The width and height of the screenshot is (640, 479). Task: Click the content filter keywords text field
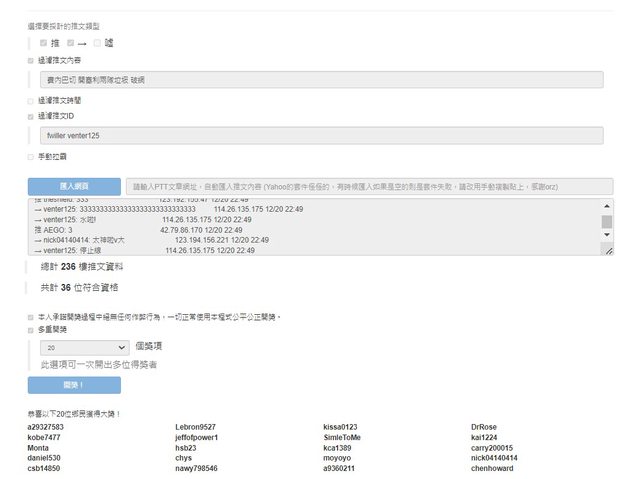320,80
